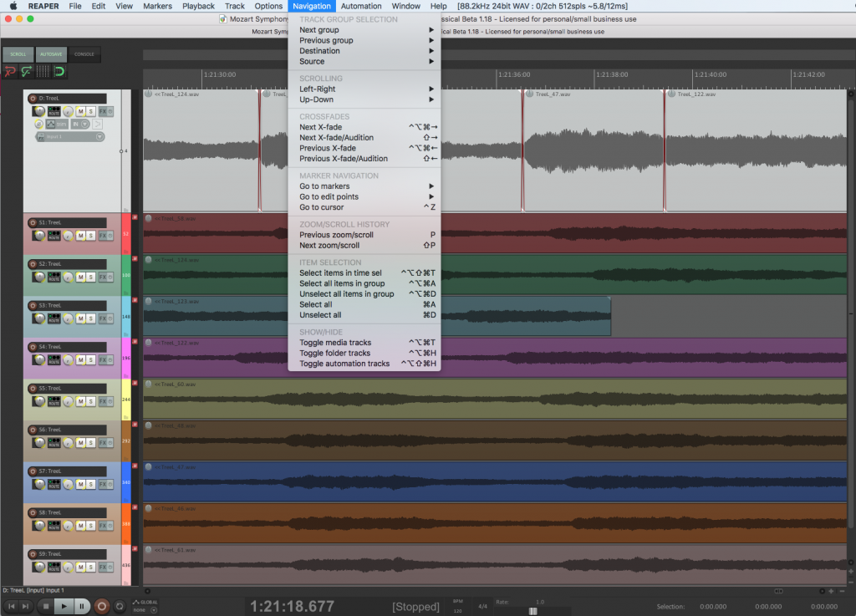Go to project start transport button
856x616 pixels.
coord(12,606)
